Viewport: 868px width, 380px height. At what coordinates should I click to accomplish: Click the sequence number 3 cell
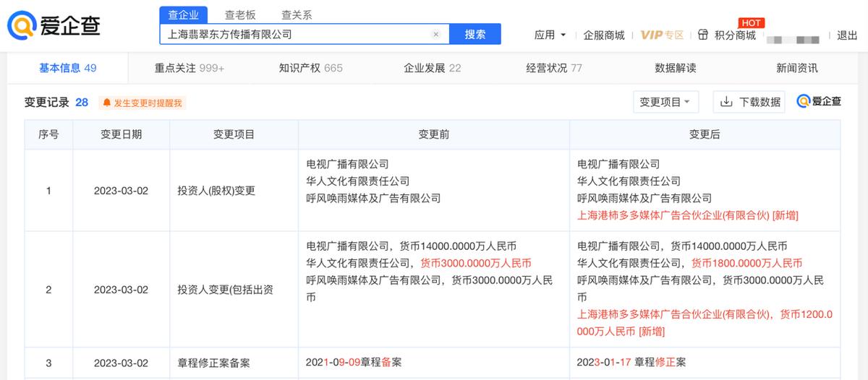[x=48, y=363]
